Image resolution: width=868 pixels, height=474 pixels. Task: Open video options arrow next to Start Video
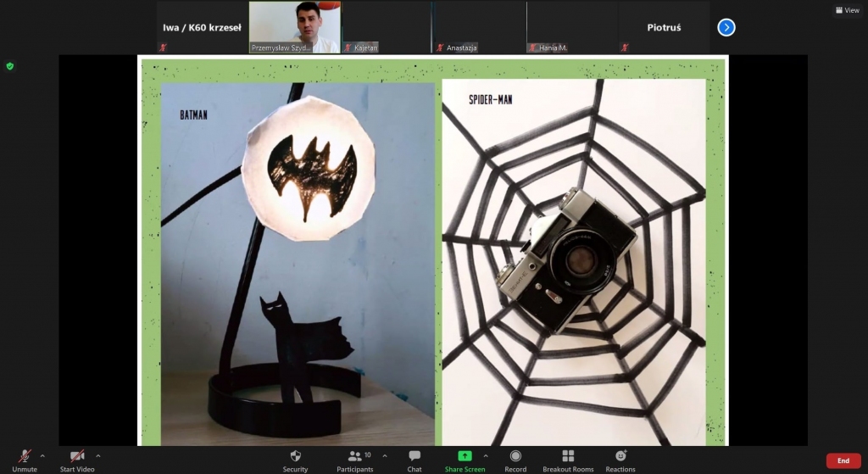(x=98, y=456)
